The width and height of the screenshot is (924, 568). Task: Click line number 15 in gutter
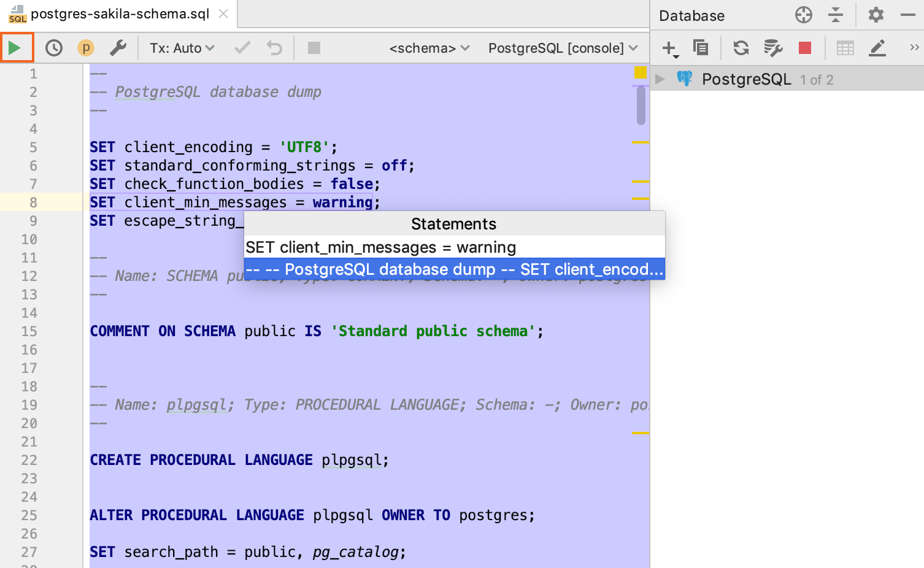pos(29,331)
